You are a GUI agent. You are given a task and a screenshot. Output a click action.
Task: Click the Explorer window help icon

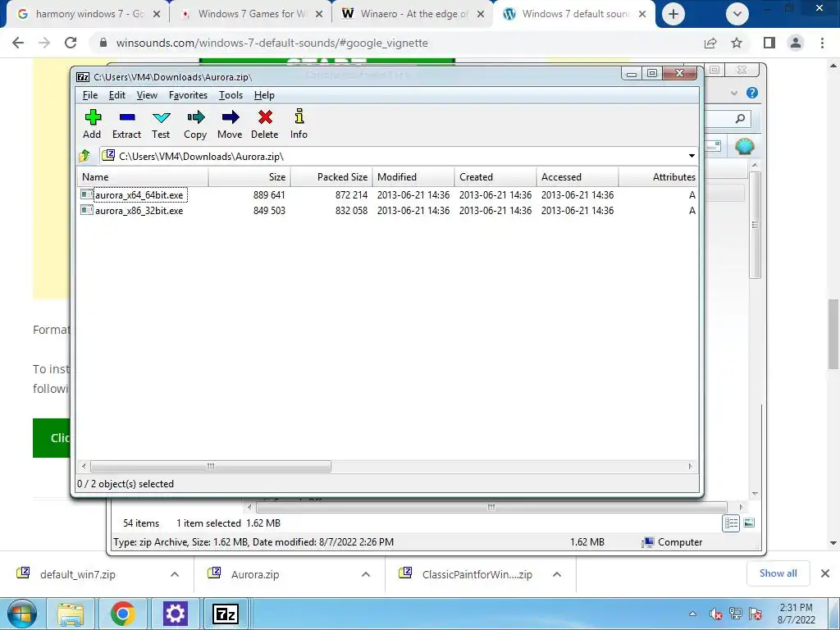pyautogui.click(x=752, y=93)
